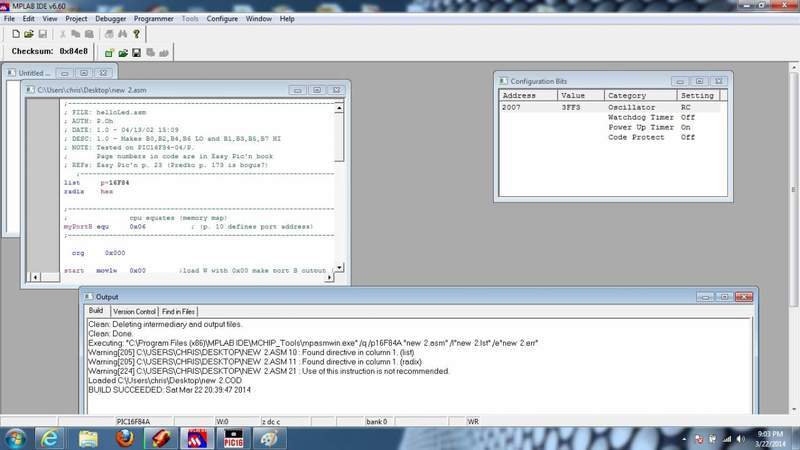The image size is (800, 450).
Task: Click the 'Loaded ... new 2.COD' output line
Action: pyautogui.click(x=165, y=381)
